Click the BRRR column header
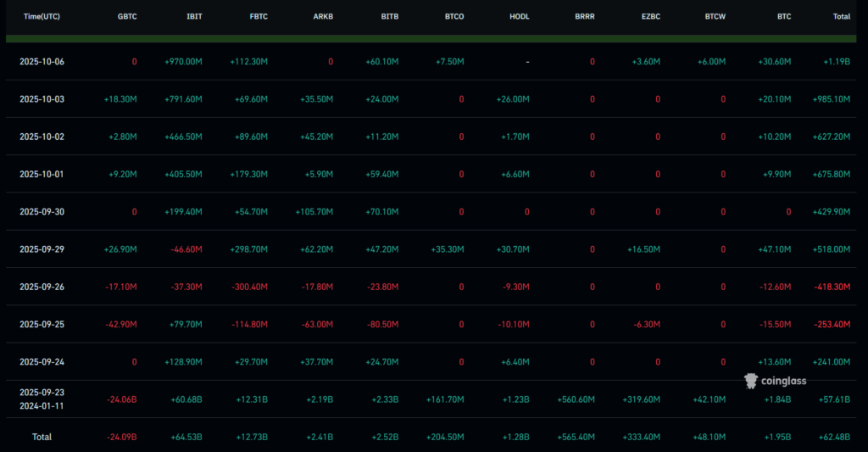 click(584, 16)
